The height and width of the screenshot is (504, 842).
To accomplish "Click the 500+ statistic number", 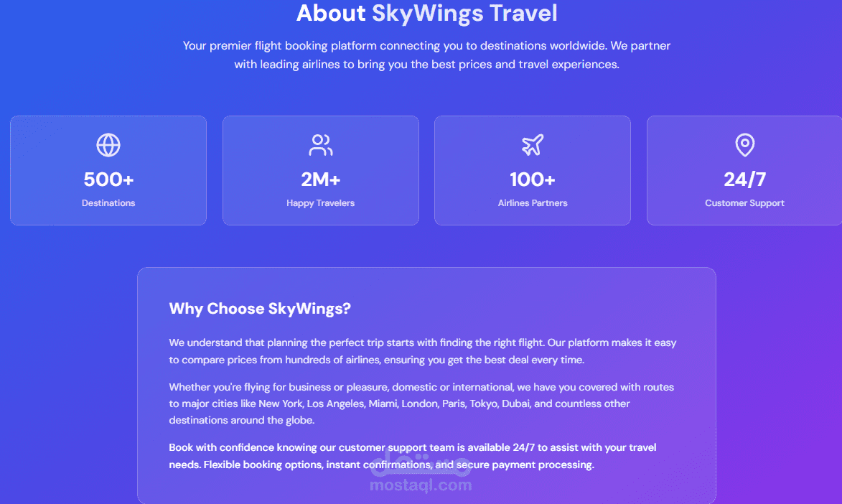I will click(108, 179).
